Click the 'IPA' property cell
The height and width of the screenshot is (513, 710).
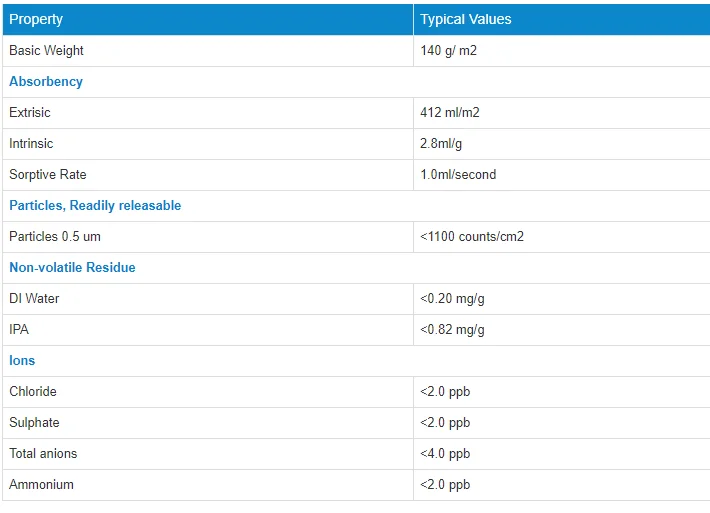click(208, 330)
